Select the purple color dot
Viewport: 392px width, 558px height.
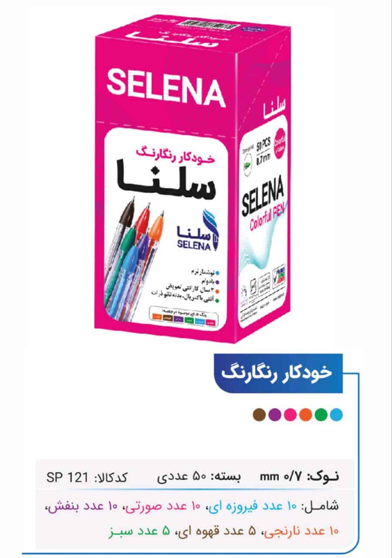click(x=275, y=415)
